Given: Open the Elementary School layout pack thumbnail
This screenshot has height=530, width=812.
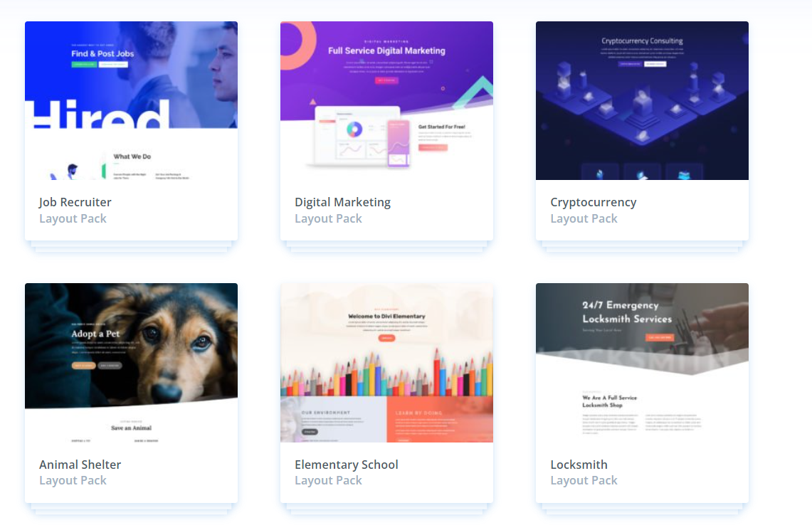Looking at the screenshot, I should pos(386,362).
